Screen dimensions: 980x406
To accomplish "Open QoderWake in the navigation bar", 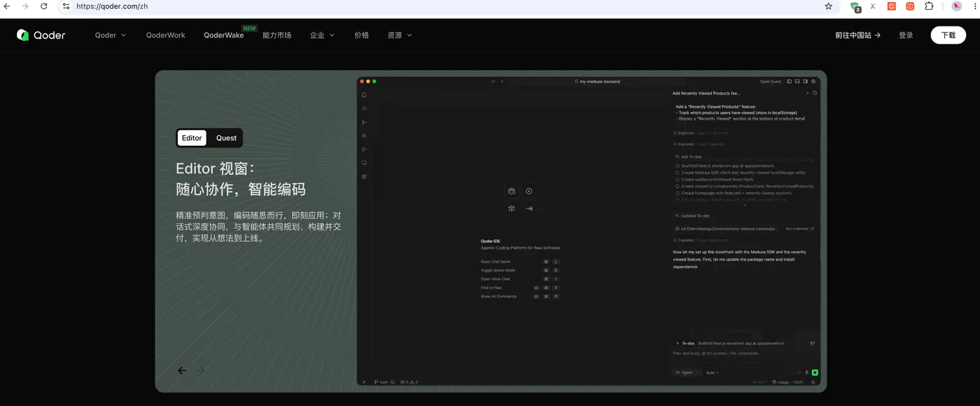I will click(x=224, y=35).
